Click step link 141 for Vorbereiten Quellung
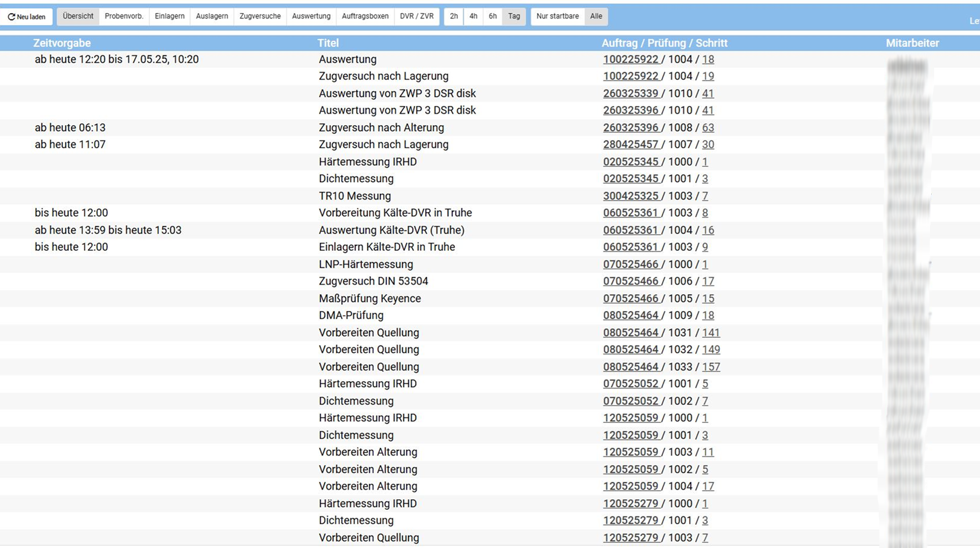This screenshot has height=548, width=980. pyautogui.click(x=710, y=332)
